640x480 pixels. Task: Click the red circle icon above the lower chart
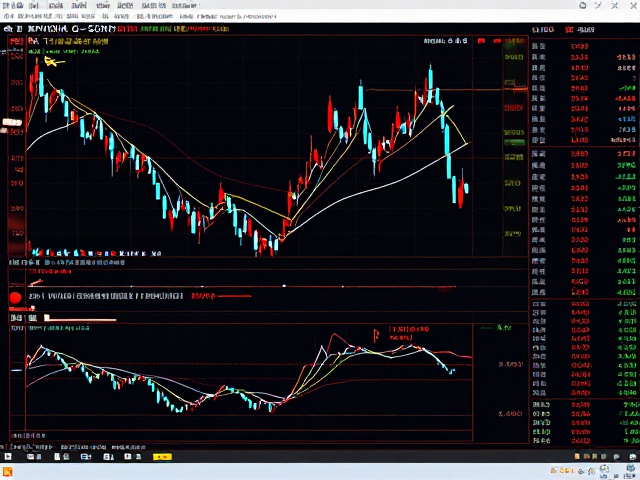[16, 298]
